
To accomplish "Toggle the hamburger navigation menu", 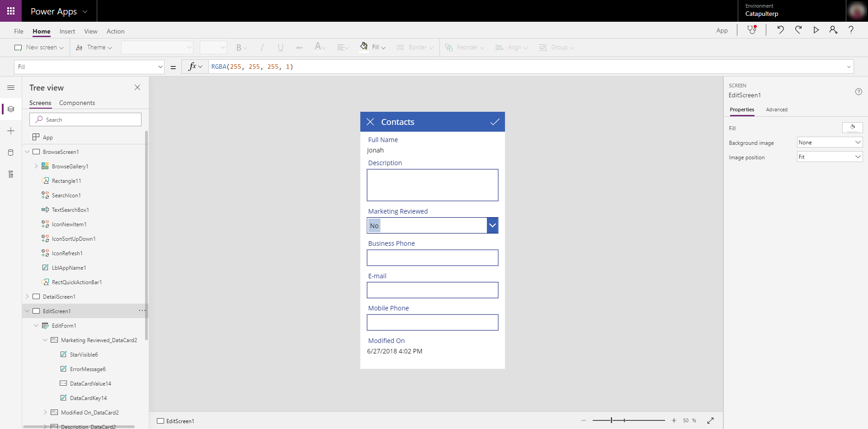I will [11, 87].
